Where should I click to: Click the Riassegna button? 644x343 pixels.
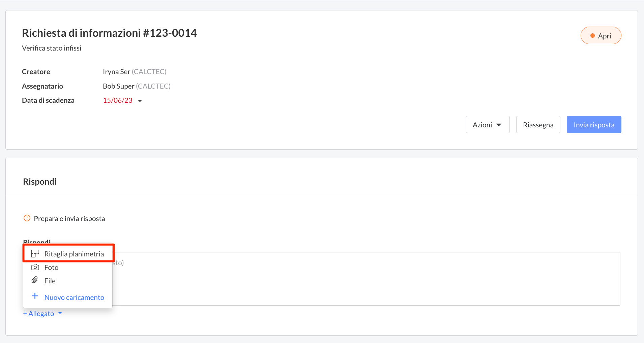click(538, 125)
